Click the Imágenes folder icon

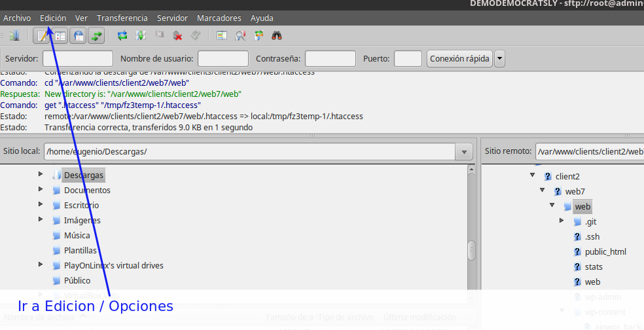click(57, 221)
